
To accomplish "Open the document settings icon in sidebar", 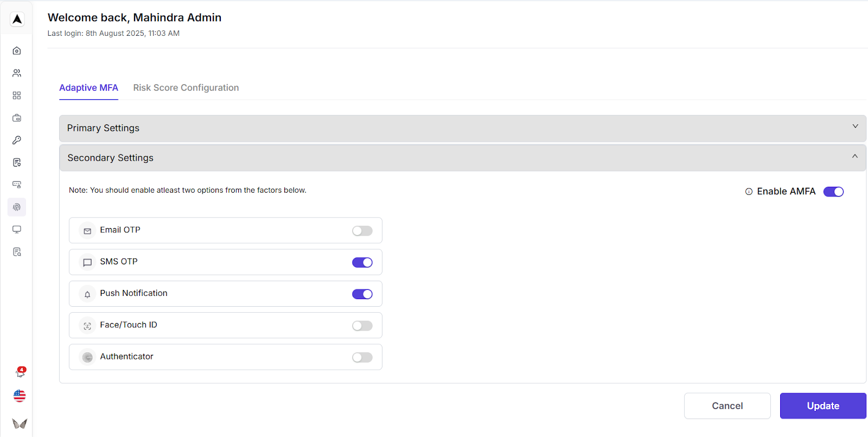I will 17,162.
